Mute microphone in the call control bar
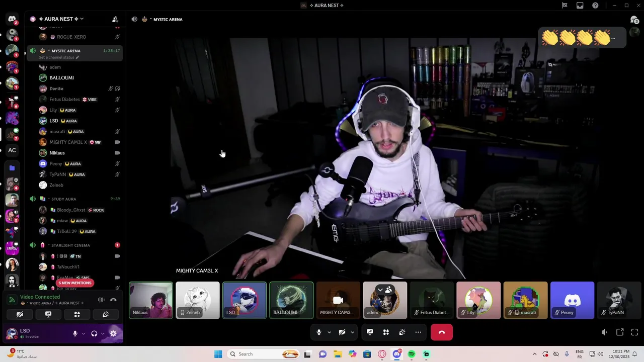 318,332
